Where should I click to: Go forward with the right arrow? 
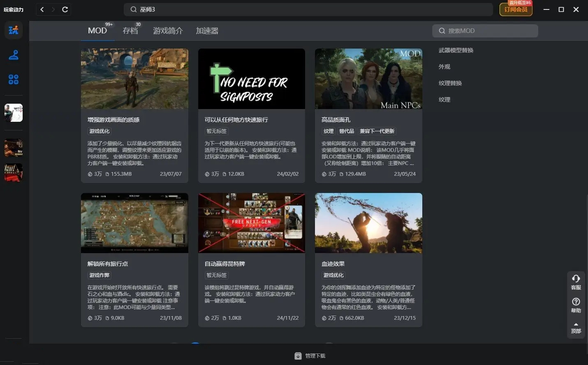pyautogui.click(x=53, y=9)
